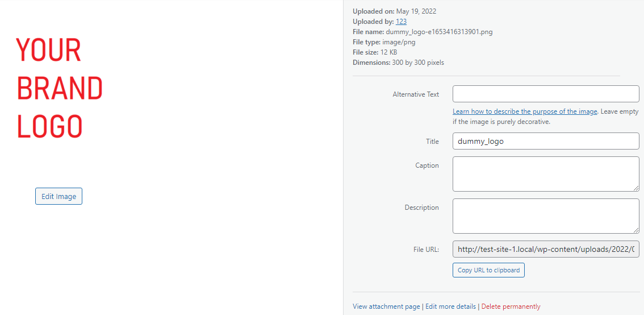644x315 pixels.
Task: Focus the Alternative Text input field
Action: [x=546, y=94]
